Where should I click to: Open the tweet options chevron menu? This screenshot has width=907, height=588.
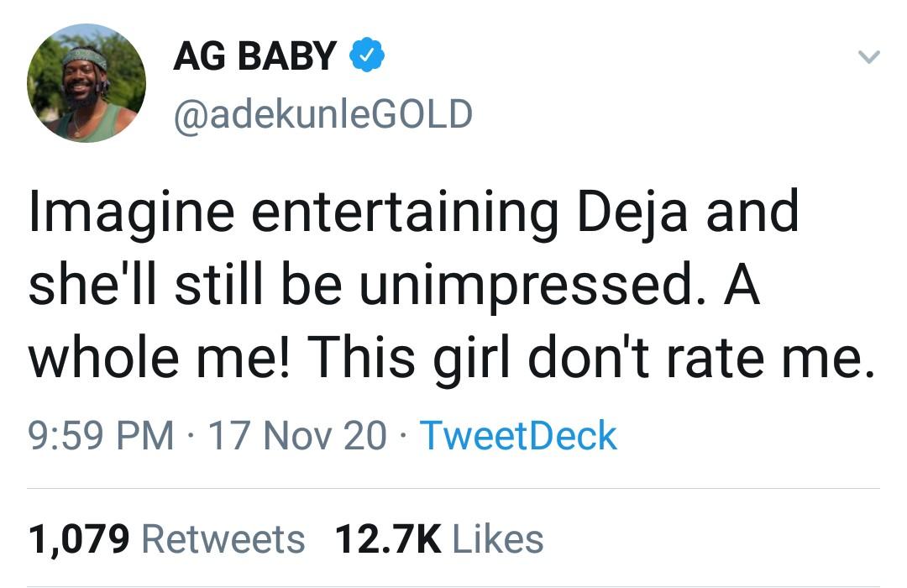(x=868, y=57)
